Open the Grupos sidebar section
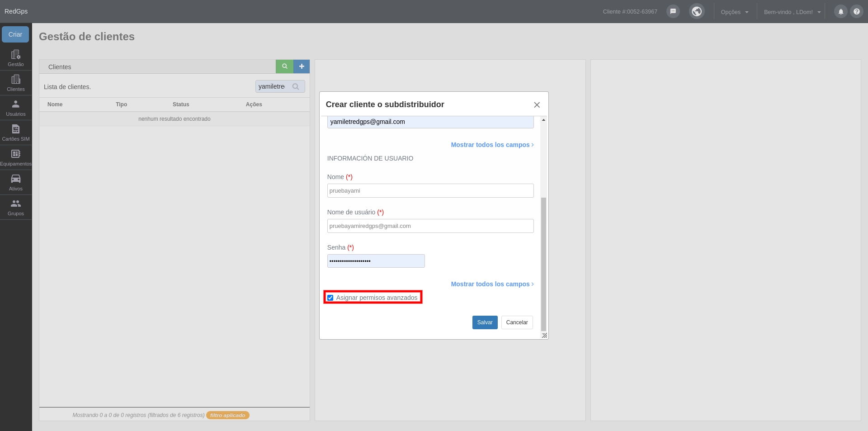The image size is (868, 431). point(16,207)
